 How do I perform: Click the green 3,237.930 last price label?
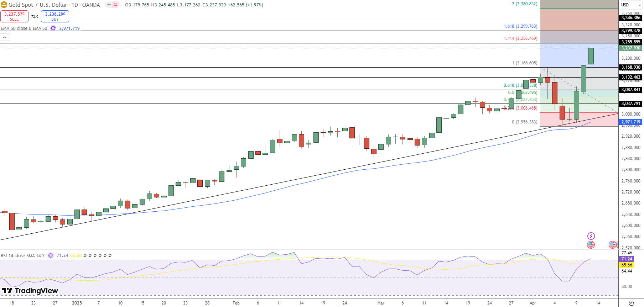[x=631, y=48]
